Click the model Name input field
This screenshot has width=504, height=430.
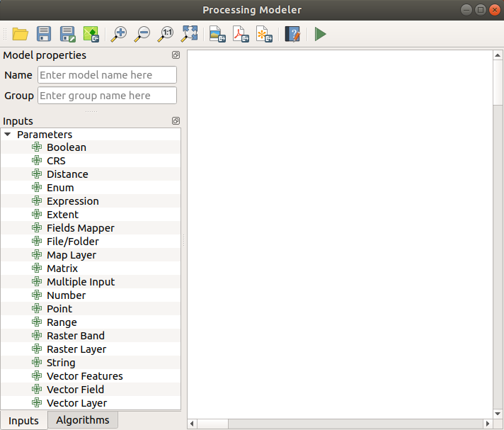click(x=107, y=75)
